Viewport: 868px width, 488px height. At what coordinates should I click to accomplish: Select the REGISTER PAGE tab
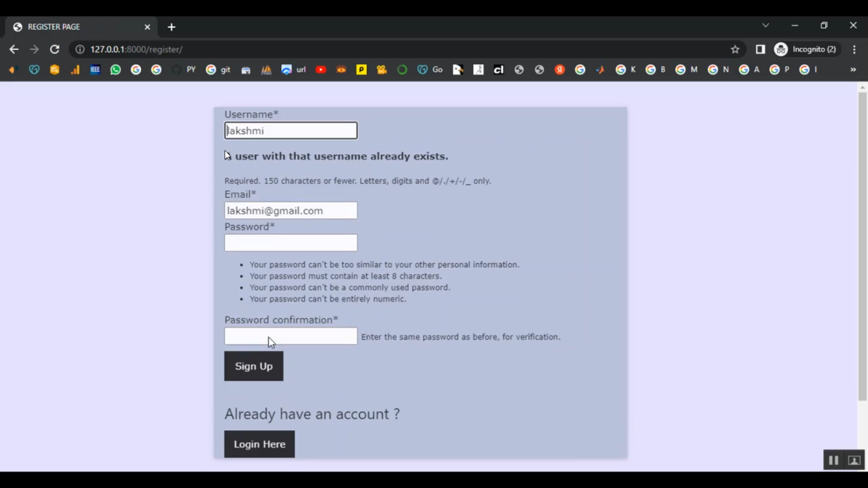(82, 27)
